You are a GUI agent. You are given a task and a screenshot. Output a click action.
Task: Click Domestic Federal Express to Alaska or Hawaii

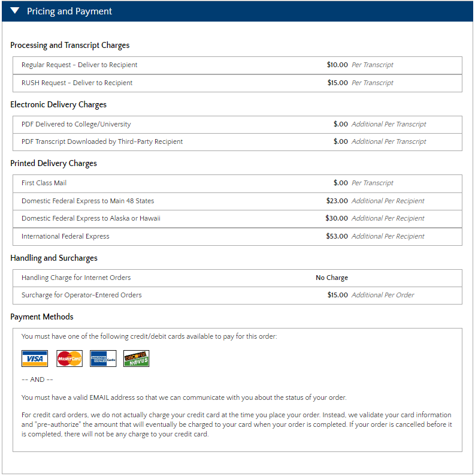(x=91, y=218)
